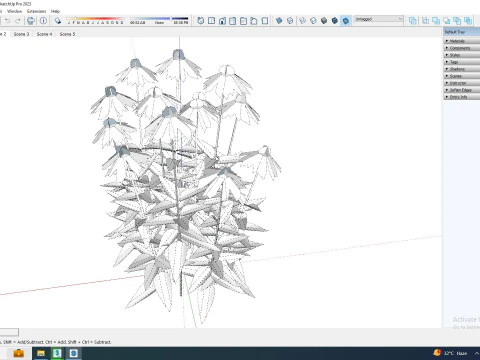Click the Default Tray title bar

[462, 32]
